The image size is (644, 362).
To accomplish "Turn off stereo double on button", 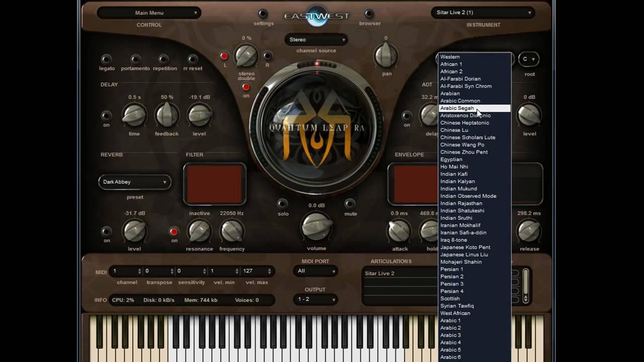I will pyautogui.click(x=246, y=87).
